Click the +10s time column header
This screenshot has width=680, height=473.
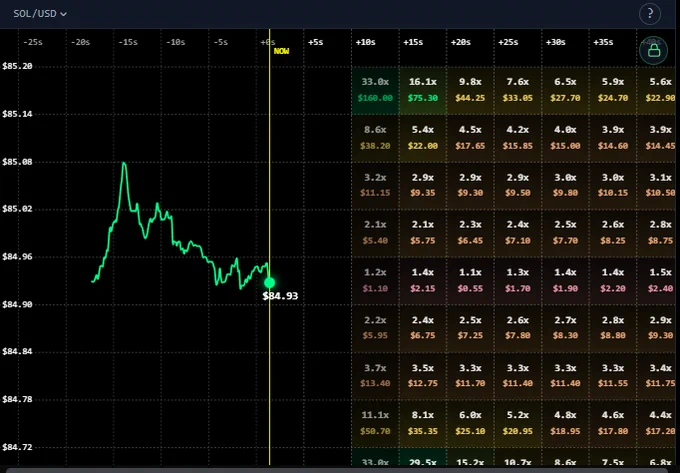(x=366, y=42)
